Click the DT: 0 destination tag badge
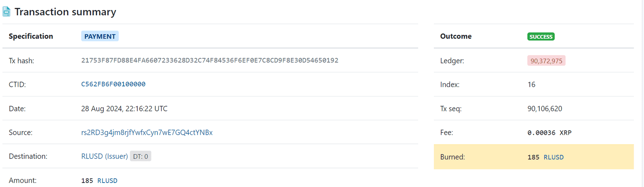The width and height of the screenshot is (644, 187). pyautogui.click(x=140, y=156)
